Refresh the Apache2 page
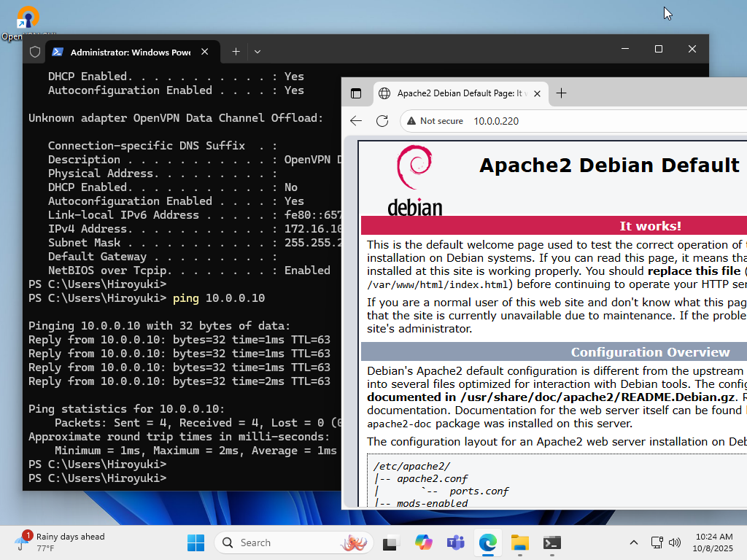Screen dimensions: 747x560 [x=382, y=121]
